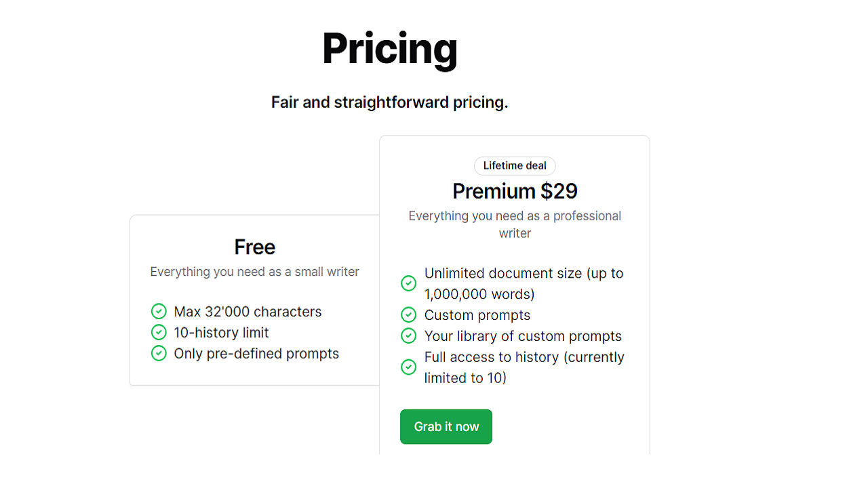
Task: Click checkmark next to Your library of custom prompts
Action: coord(409,336)
